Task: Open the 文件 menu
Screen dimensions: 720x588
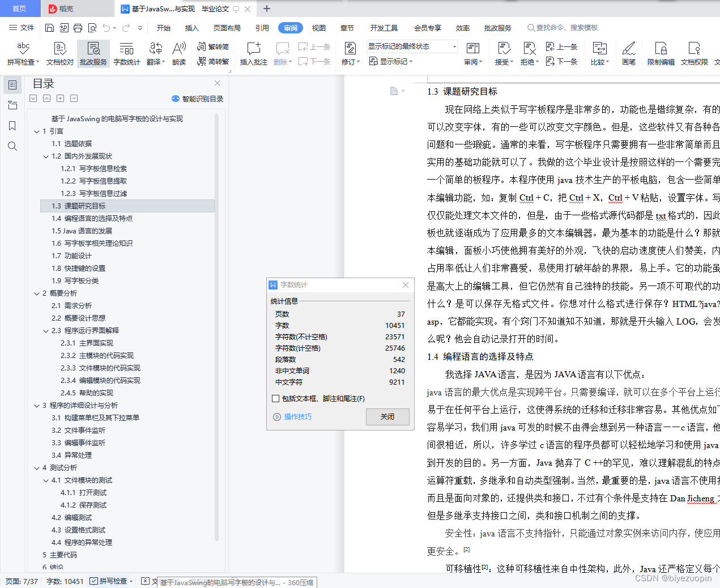Action: (x=22, y=28)
